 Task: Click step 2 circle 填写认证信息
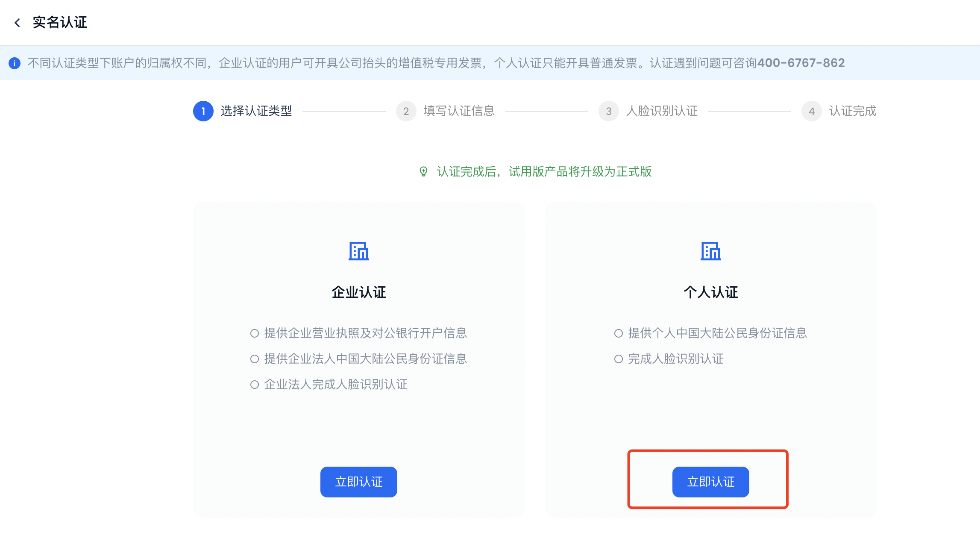tap(406, 111)
